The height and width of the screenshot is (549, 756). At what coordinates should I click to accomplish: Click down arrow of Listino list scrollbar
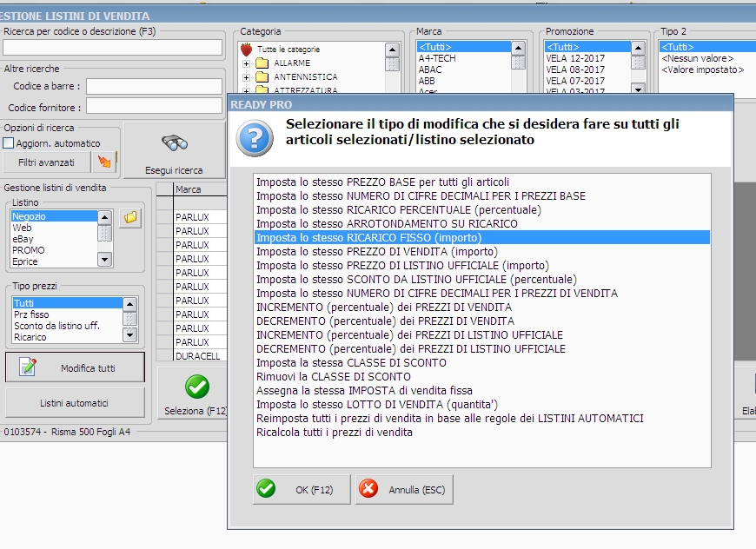[104, 260]
